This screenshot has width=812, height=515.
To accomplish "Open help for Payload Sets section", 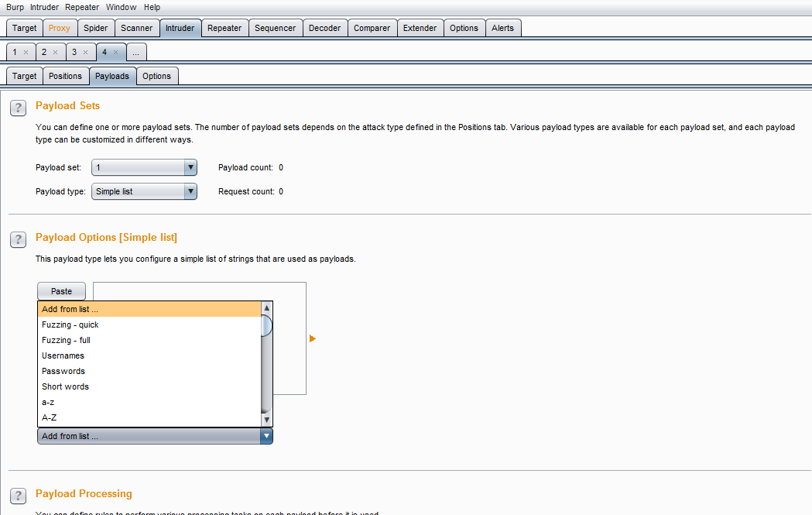I will (18, 108).
